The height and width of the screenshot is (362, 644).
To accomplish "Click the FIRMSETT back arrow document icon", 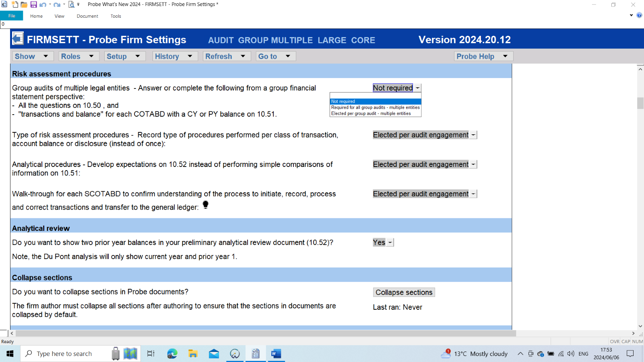I will pyautogui.click(x=18, y=39).
